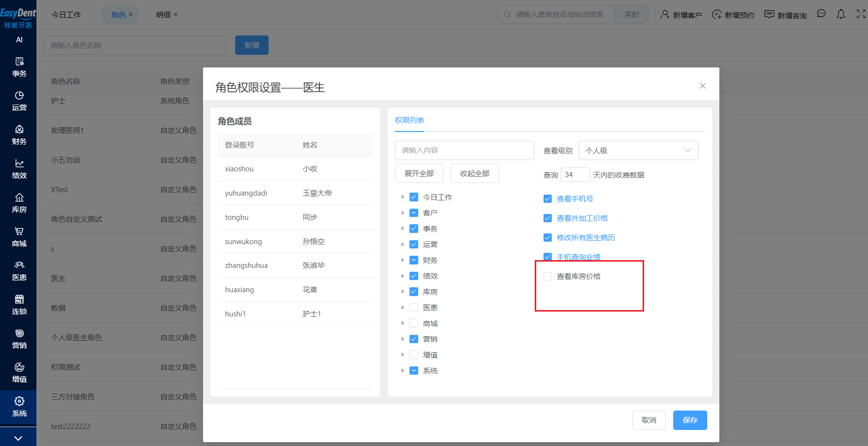
Task: Click 取消 button
Action: pos(649,420)
